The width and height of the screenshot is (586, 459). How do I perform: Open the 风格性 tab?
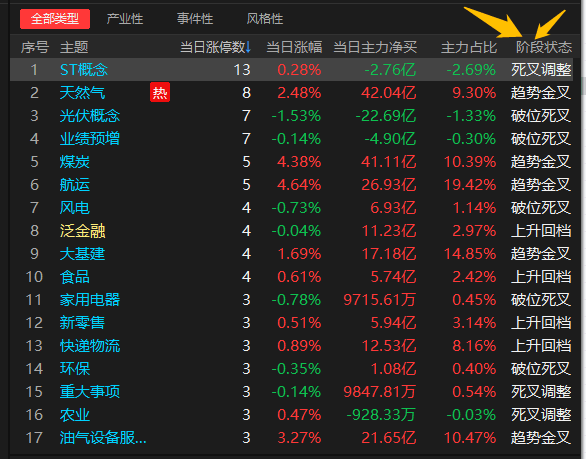265,19
